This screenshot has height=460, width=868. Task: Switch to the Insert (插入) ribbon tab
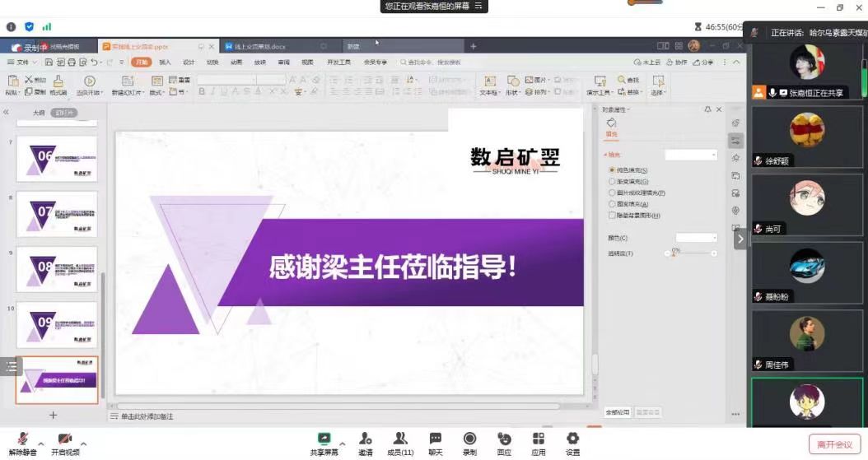tap(165, 62)
